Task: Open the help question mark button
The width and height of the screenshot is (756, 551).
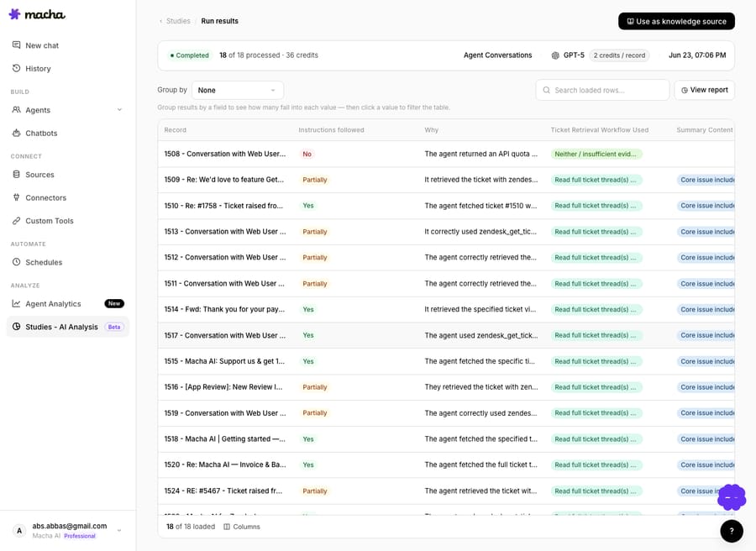Action: pyautogui.click(x=732, y=531)
